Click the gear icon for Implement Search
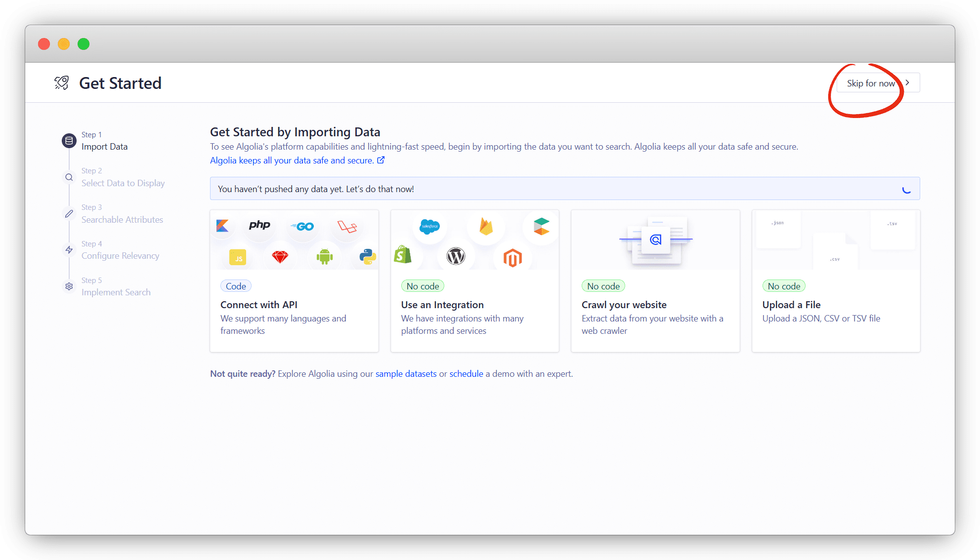 click(x=69, y=286)
